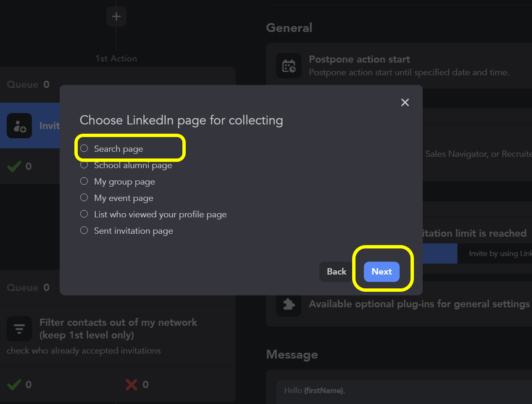Click the Next button
The height and width of the screenshot is (404, 532).
click(381, 272)
